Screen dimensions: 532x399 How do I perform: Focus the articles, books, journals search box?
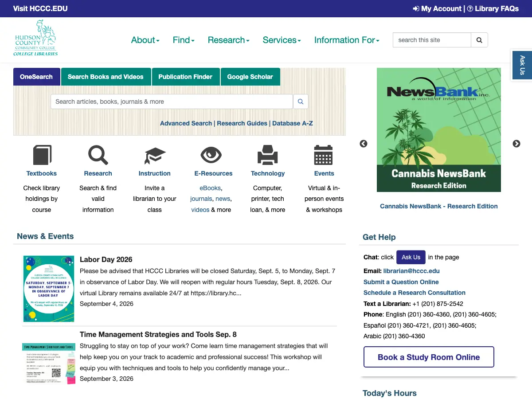tap(172, 102)
